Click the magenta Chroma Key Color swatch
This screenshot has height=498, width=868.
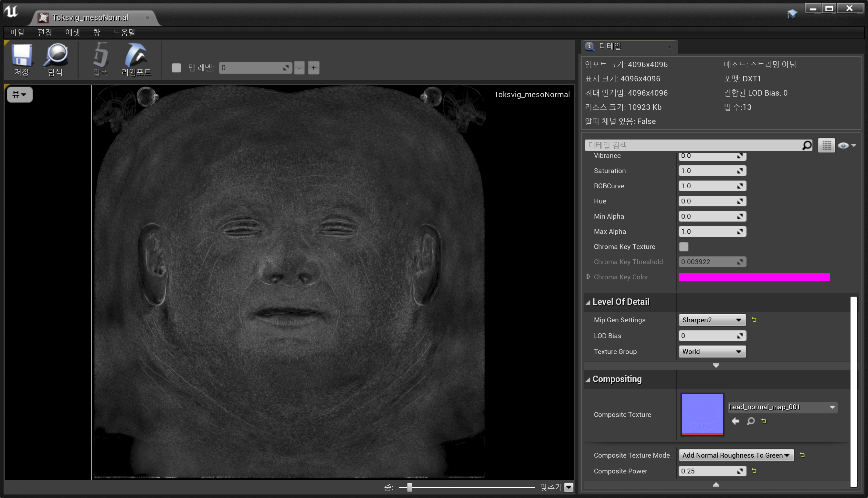coord(754,277)
